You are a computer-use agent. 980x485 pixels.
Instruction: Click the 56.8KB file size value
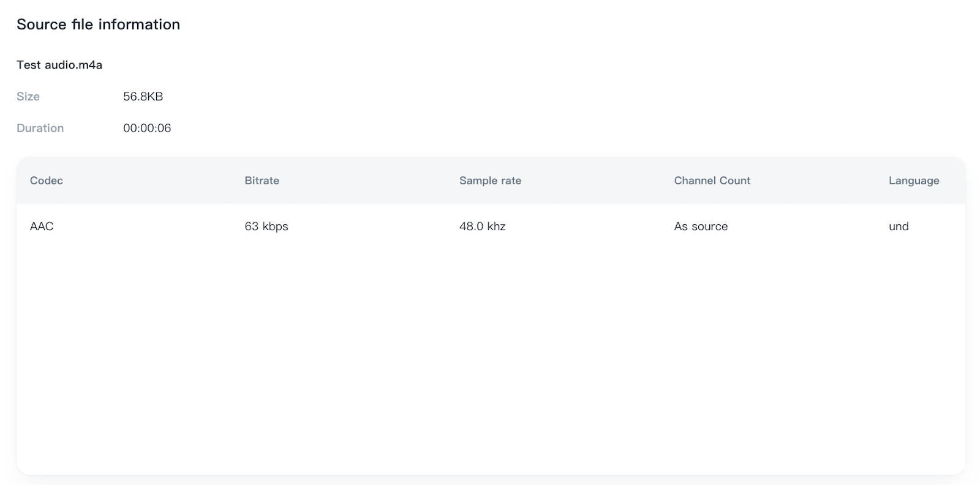coord(143,97)
